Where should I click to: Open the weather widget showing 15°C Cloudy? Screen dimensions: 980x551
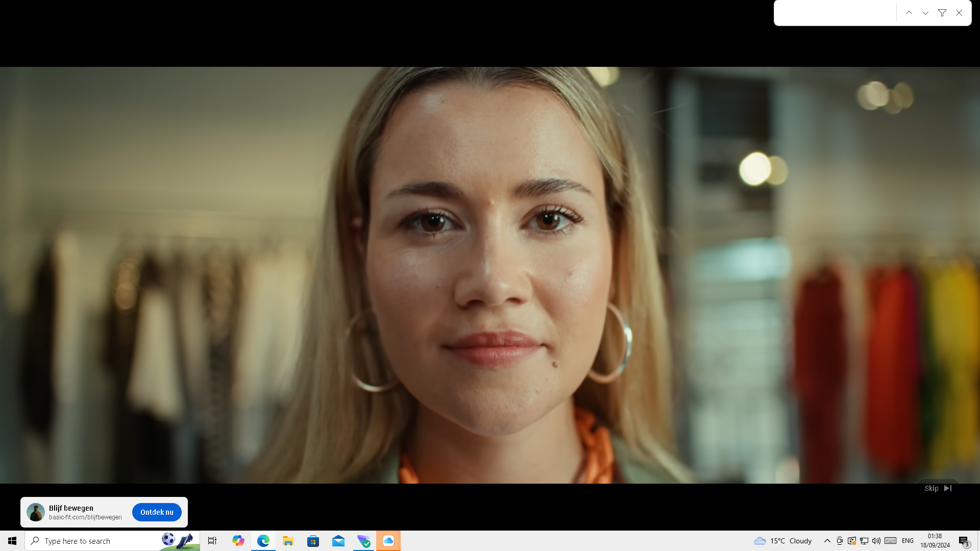coord(783,541)
